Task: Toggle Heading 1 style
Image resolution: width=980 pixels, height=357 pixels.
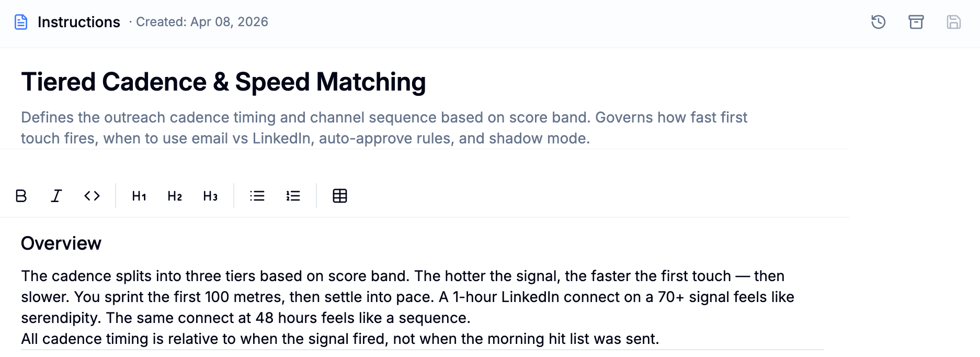Action: tap(138, 196)
